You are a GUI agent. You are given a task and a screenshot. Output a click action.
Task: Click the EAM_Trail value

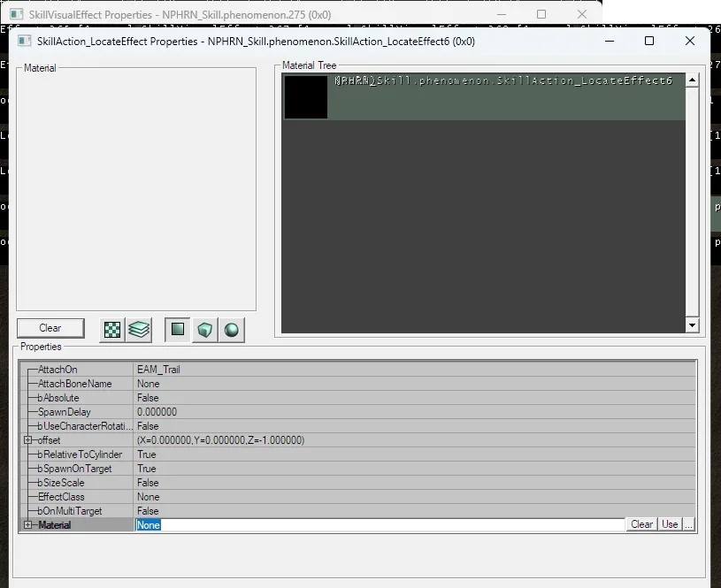tap(158, 370)
